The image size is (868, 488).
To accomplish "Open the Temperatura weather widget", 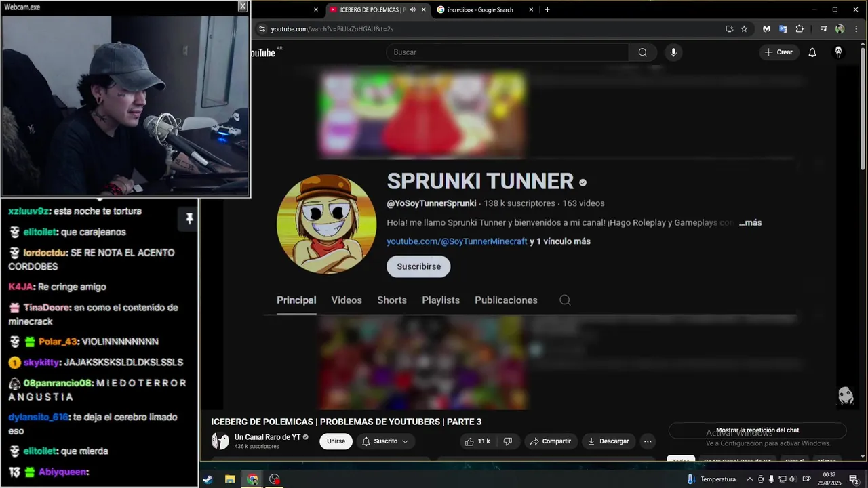I will (x=711, y=479).
